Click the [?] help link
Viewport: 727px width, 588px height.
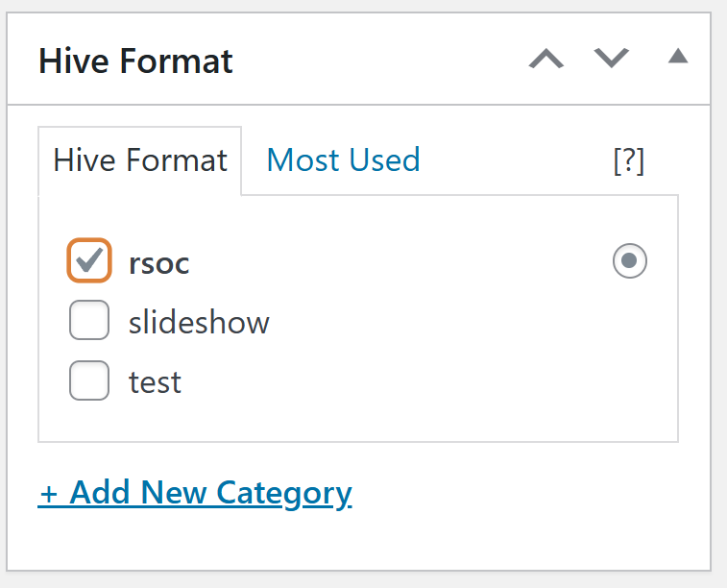point(628,161)
